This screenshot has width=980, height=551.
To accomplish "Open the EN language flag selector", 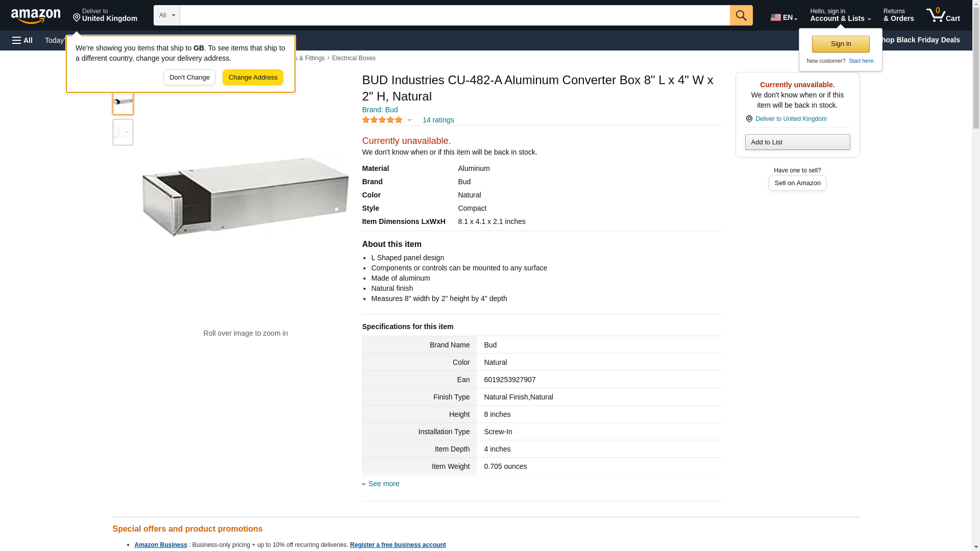I will point(783,17).
